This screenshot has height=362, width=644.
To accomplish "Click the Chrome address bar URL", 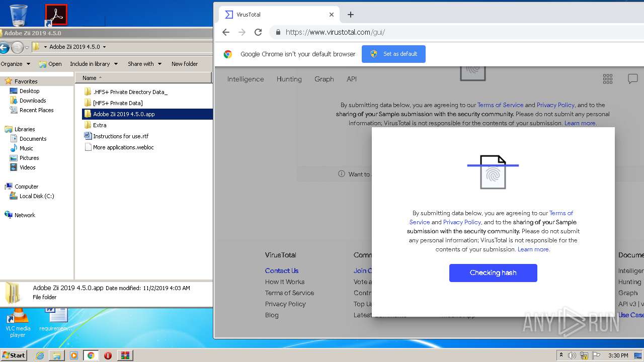I will click(335, 32).
